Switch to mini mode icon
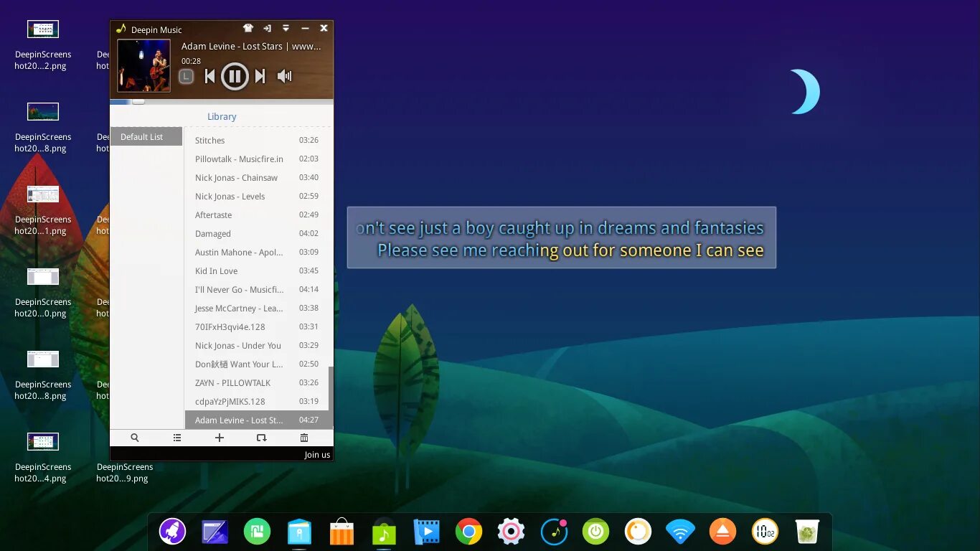 pyautogui.click(x=267, y=29)
